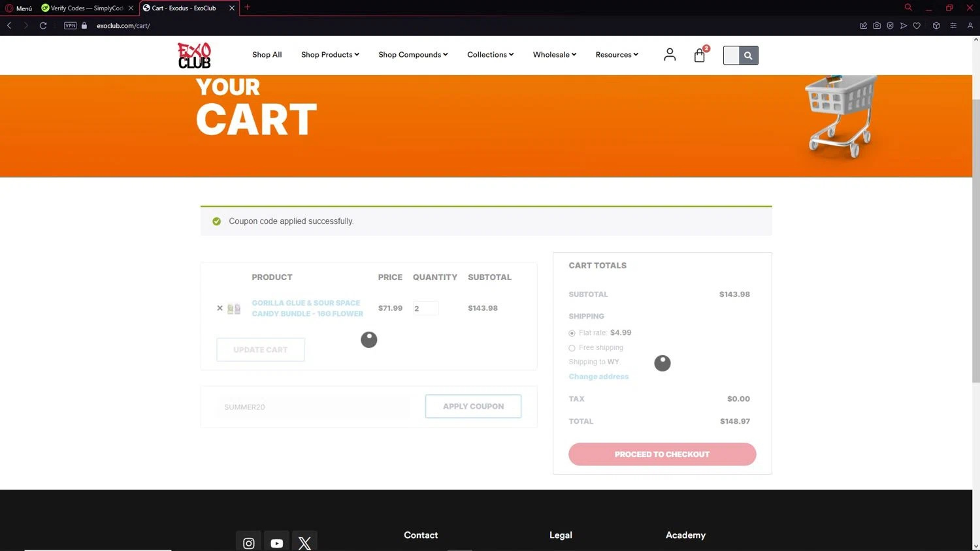This screenshot has height=551, width=980.
Task: Click the product price $71.99
Action: click(x=390, y=308)
